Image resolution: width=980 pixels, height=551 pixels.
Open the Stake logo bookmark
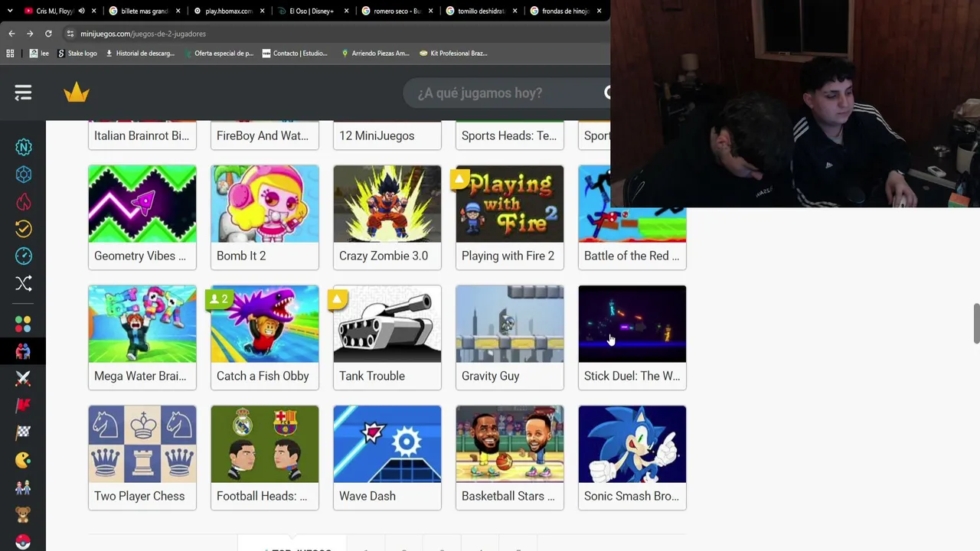(77, 54)
